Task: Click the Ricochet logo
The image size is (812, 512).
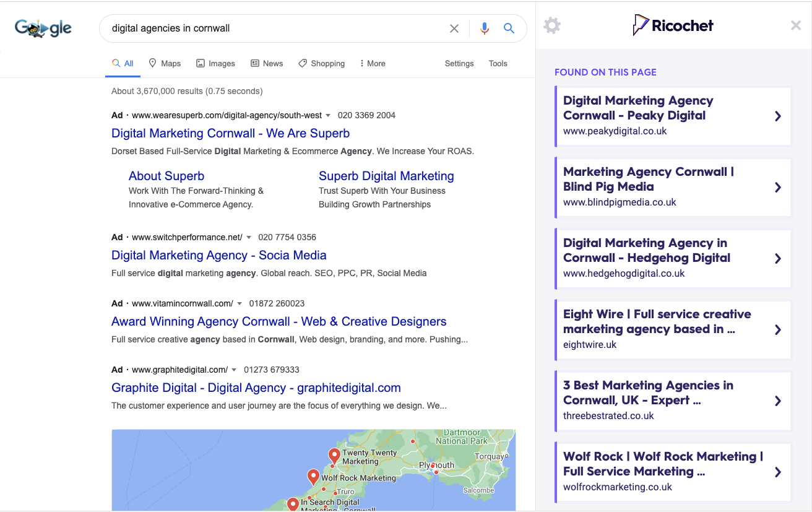Action: pyautogui.click(x=673, y=25)
